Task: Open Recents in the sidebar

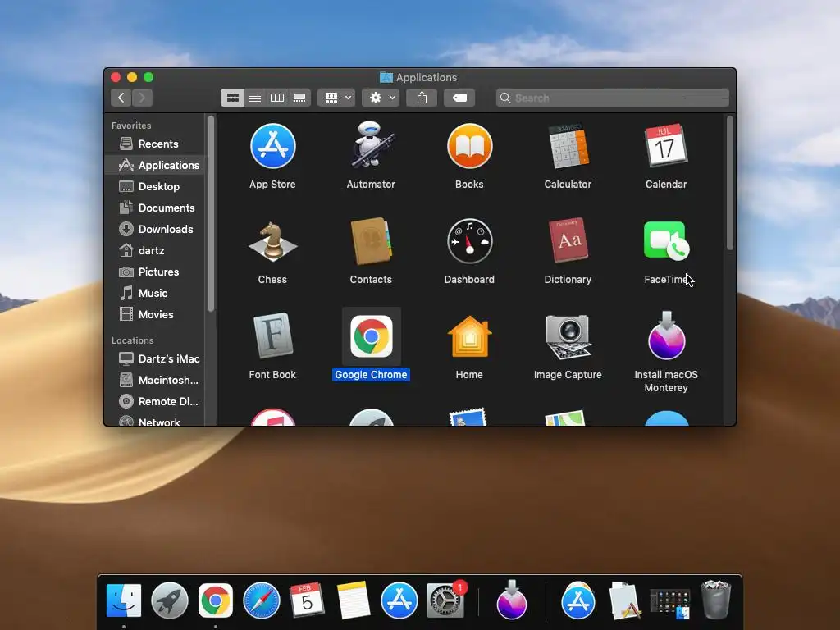Action: pyautogui.click(x=155, y=144)
